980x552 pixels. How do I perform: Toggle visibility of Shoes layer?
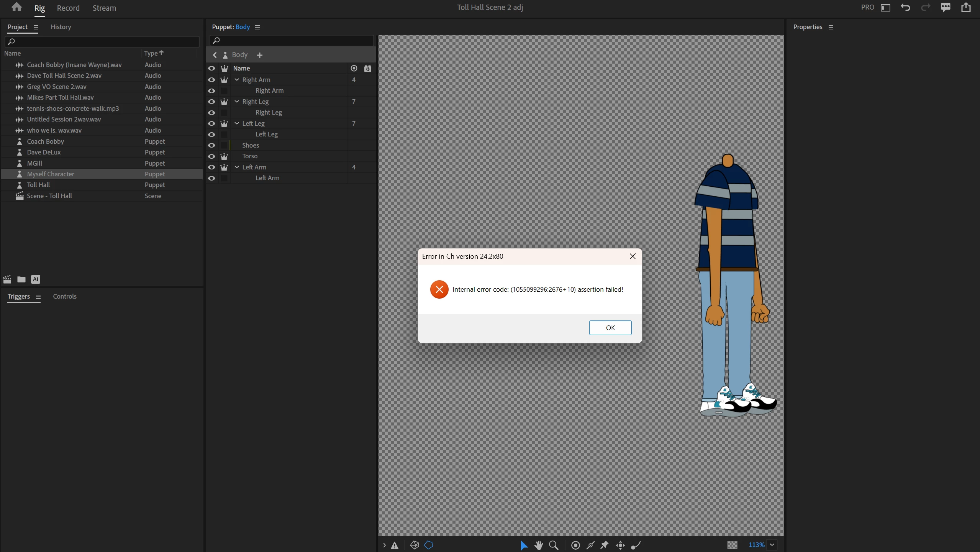[211, 145]
